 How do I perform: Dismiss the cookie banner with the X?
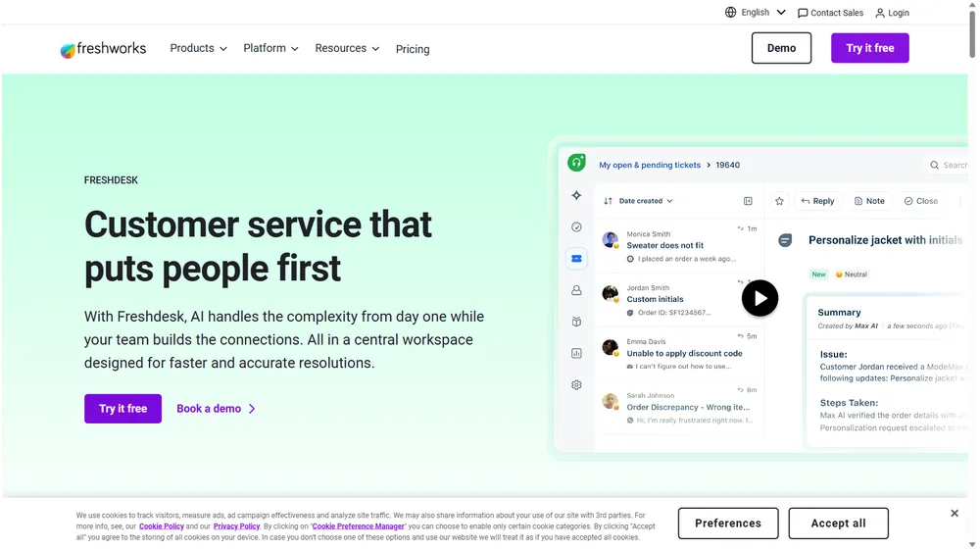pos(955,513)
